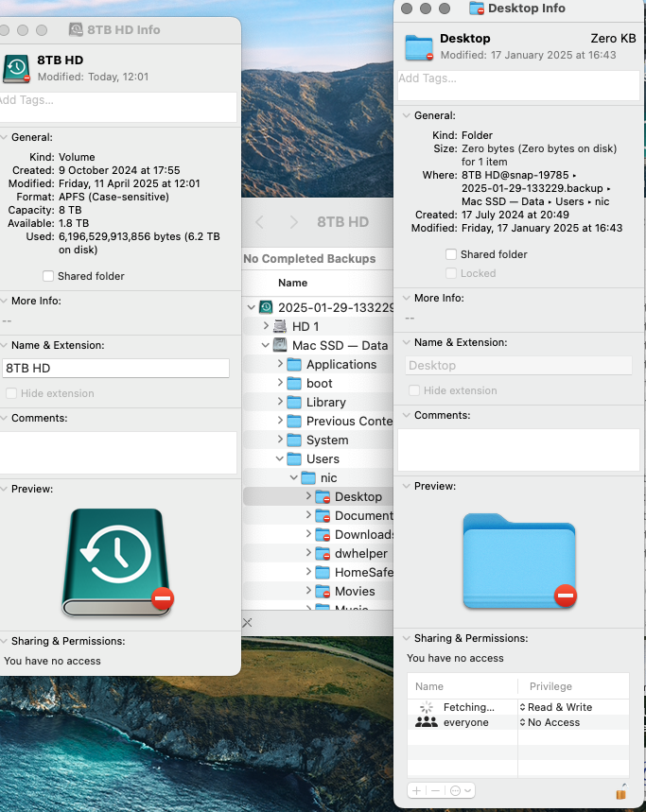646x812 pixels.
Task: Click the Name column header in Finder
Action: [x=292, y=283]
